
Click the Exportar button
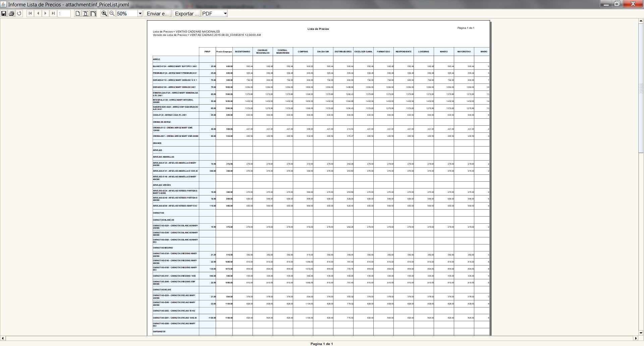pos(186,14)
